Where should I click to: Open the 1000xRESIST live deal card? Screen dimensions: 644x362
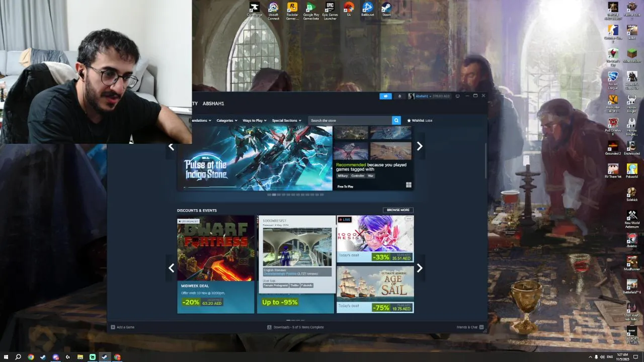(x=375, y=239)
